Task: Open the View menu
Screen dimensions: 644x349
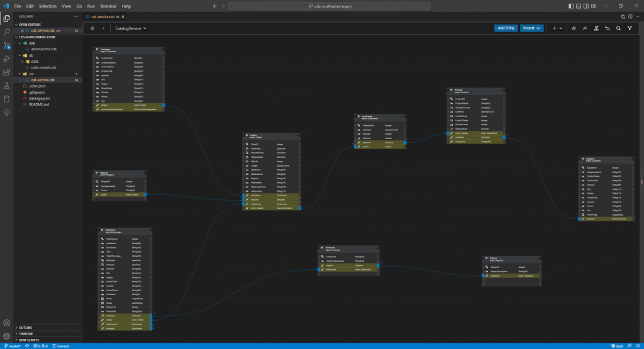Action: coord(66,6)
